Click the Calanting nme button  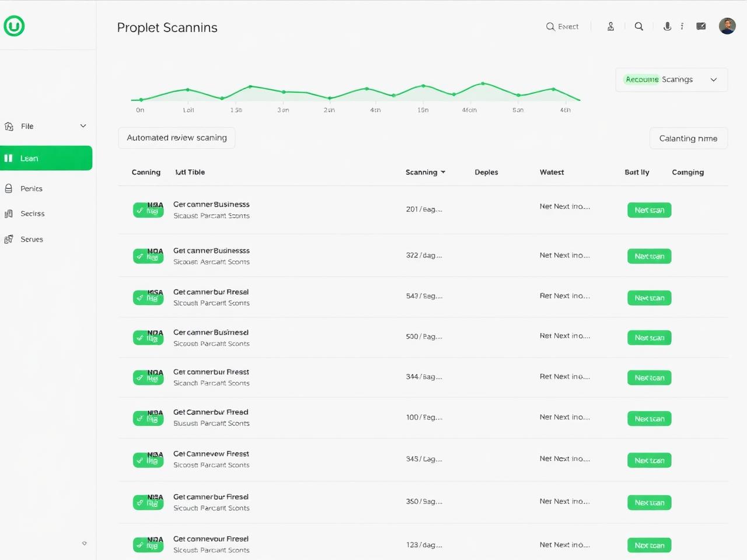click(689, 138)
